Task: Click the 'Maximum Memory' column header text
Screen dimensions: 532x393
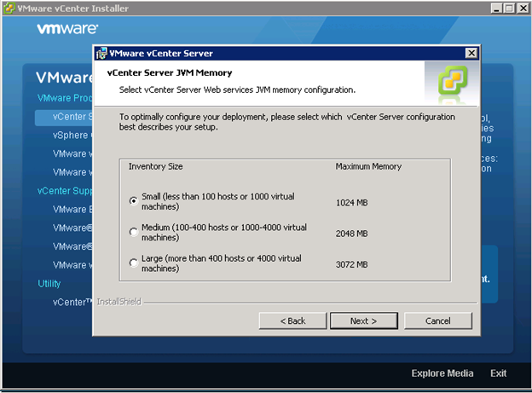Action: click(368, 166)
